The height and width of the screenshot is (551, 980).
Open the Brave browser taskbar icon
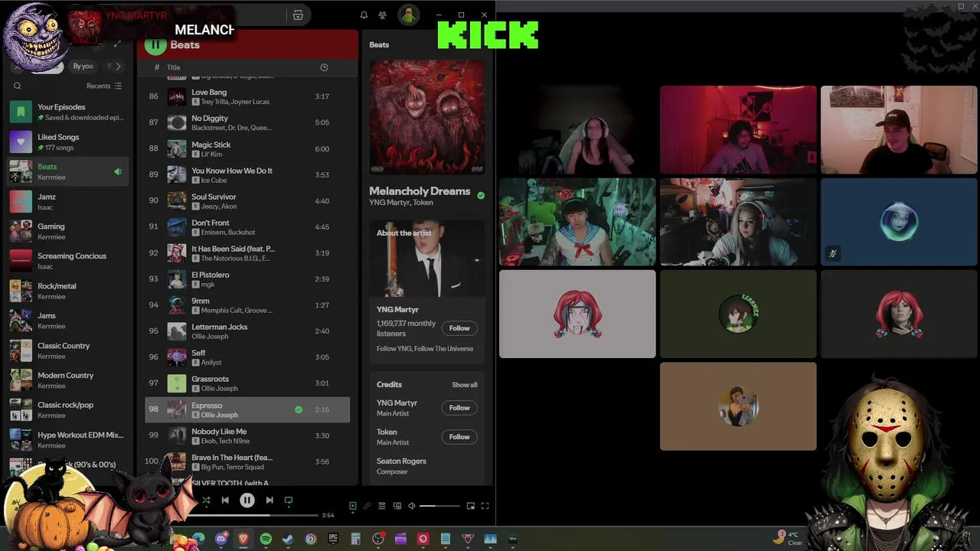[243, 539]
